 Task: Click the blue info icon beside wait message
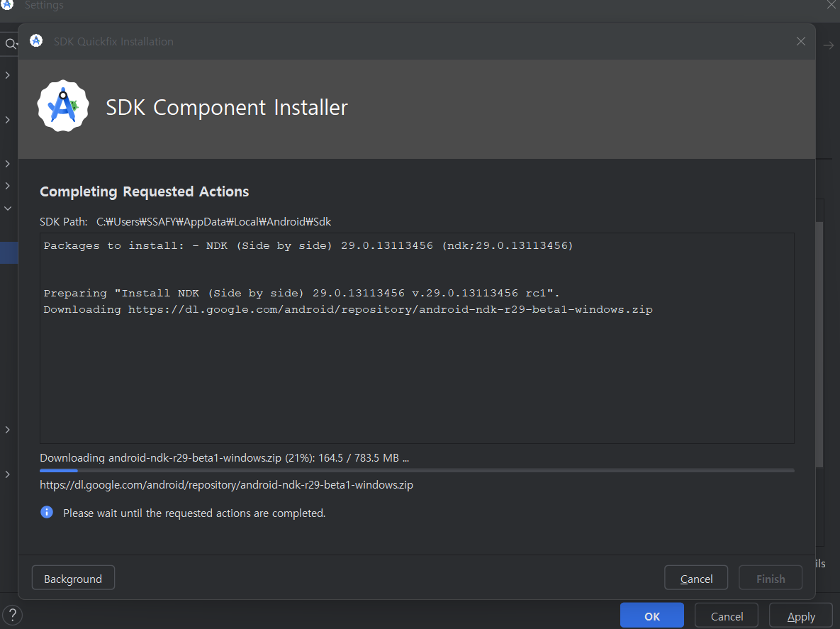click(47, 512)
